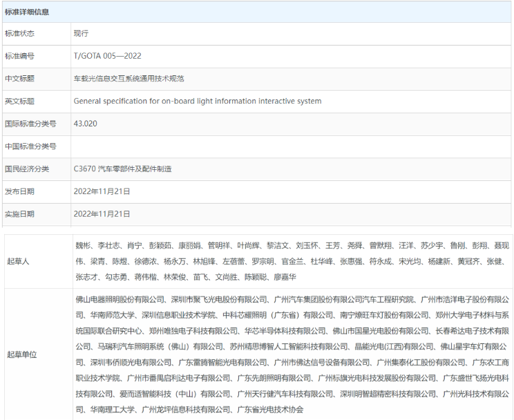Image resolution: width=514 pixels, height=420 pixels.
Task: Click 苏州精思博智人工智能科技有限公司 in drafting units
Action: [289, 347]
